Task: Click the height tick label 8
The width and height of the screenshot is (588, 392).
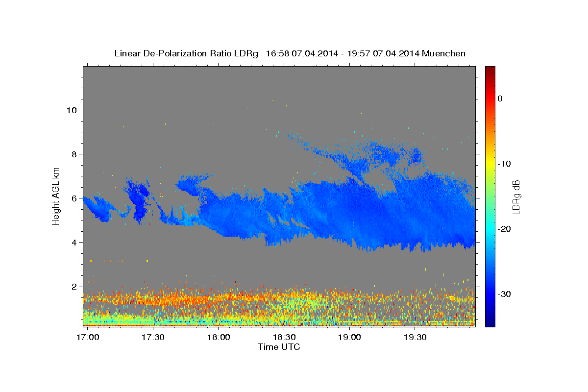Action: click(74, 154)
